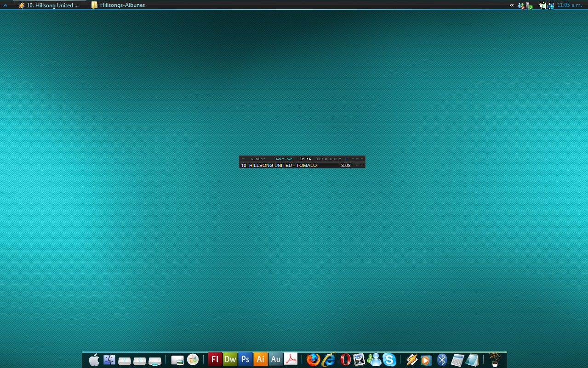Image resolution: width=588 pixels, height=368 pixels.
Task: Launch Adobe Illustrator from the dock
Action: tap(260, 359)
